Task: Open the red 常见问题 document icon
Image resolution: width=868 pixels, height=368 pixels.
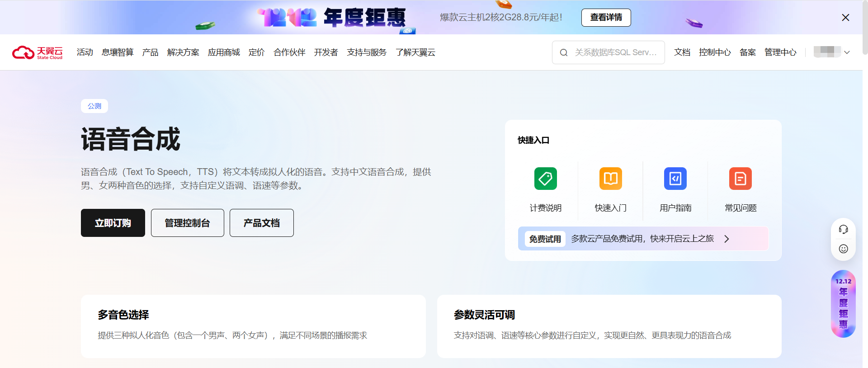Action: (741, 179)
